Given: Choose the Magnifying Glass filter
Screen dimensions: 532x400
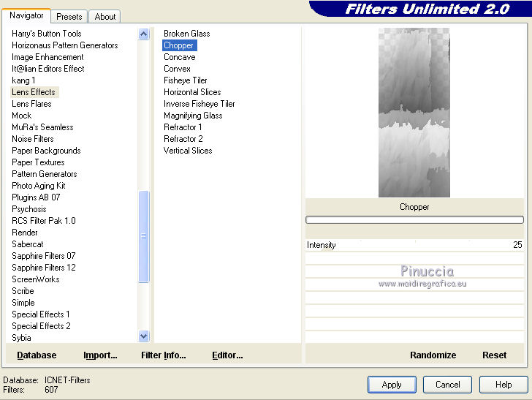Looking at the screenshot, I should [193, 116].
